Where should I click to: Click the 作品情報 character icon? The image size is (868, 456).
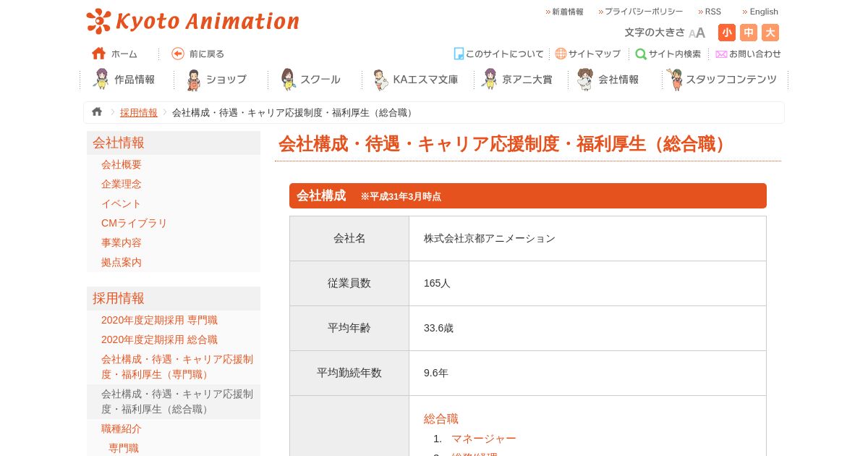[101, 79]
